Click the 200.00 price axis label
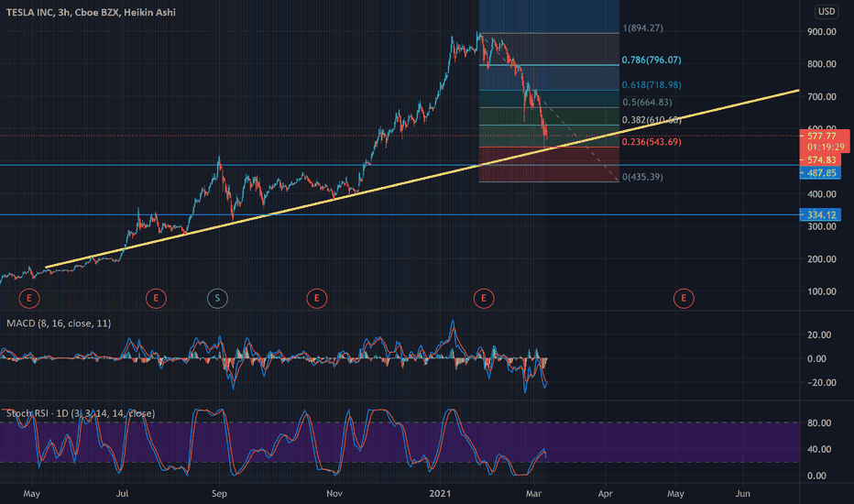 [x=822, y=258]
